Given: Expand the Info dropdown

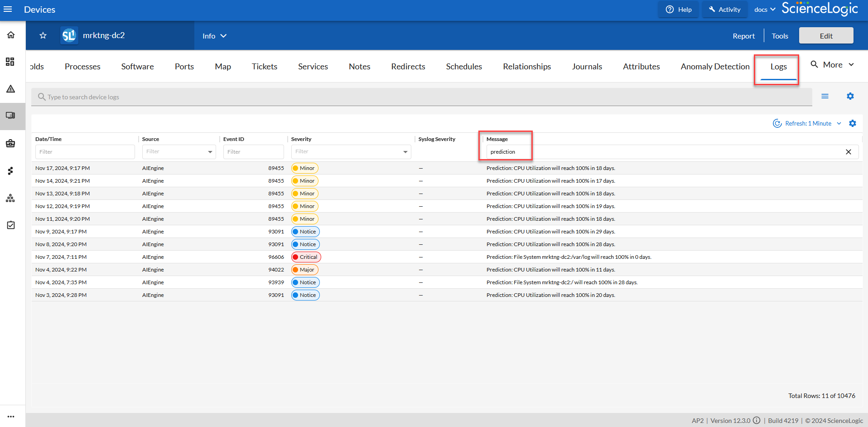Looking at the screenshot, I should pyautogui.click(x=214, y=36).
